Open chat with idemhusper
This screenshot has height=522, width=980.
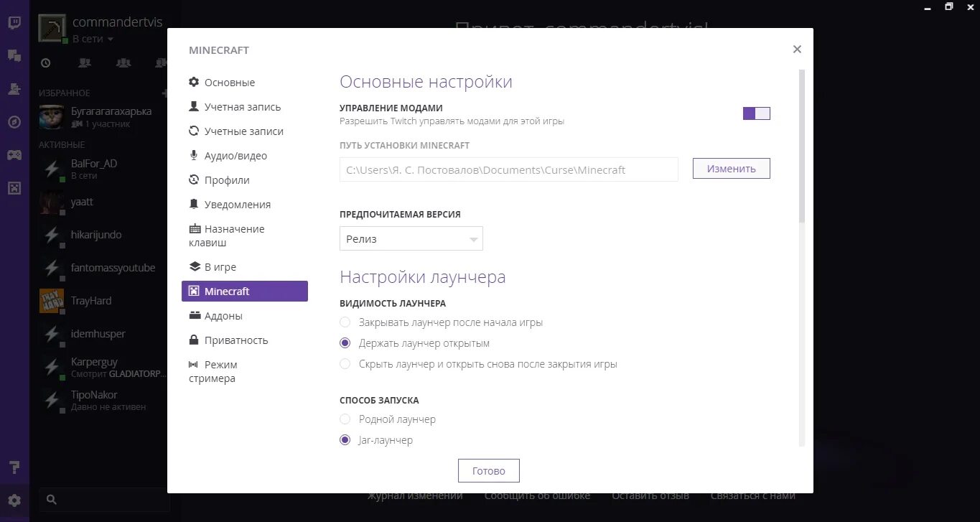point(104,335)
